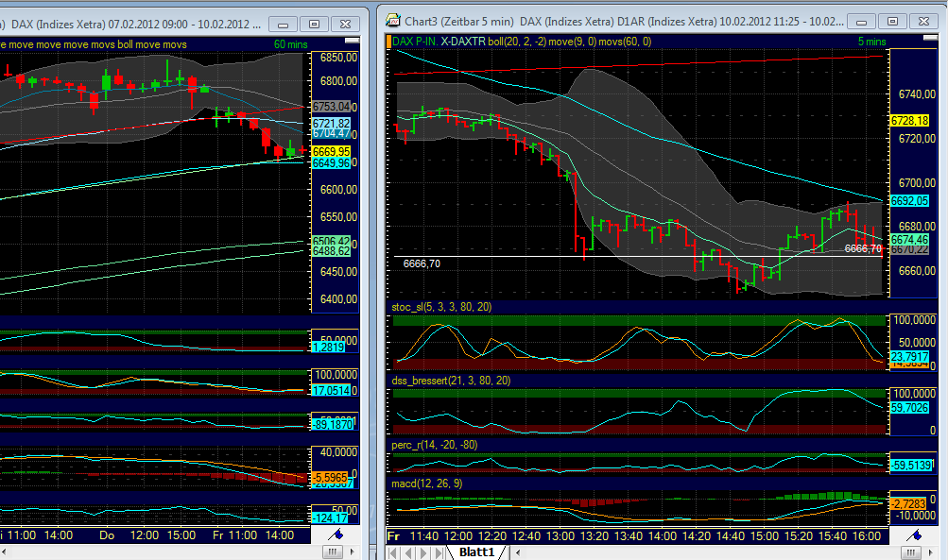Click the orange color bar before DAX P-IN.
948x560 pixels.
coord(388,42)
